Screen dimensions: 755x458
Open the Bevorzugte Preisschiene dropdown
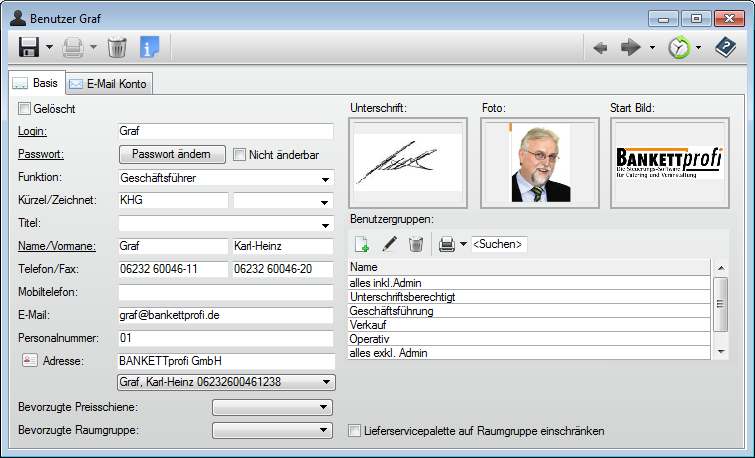[x=323, y=407]
